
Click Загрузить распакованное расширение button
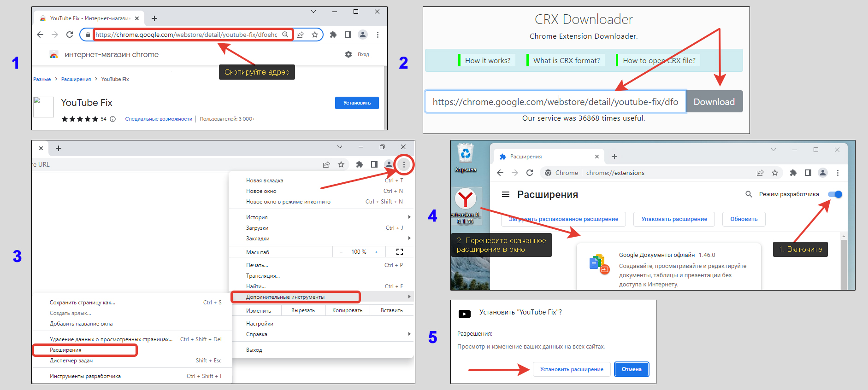click(563, 219)
